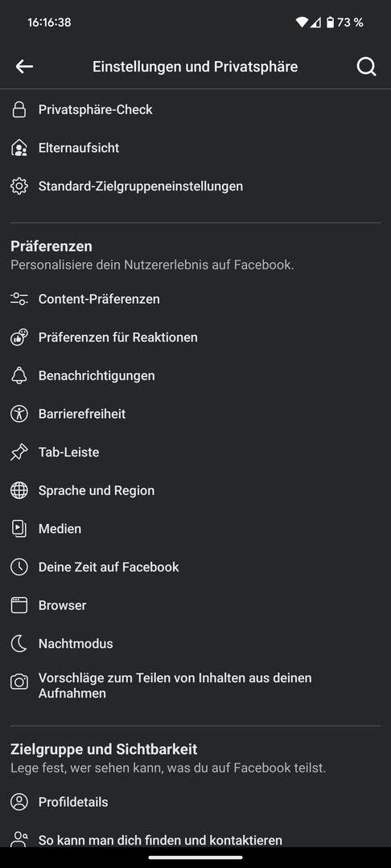Tap the Android home gesture bar

[195, 858]
